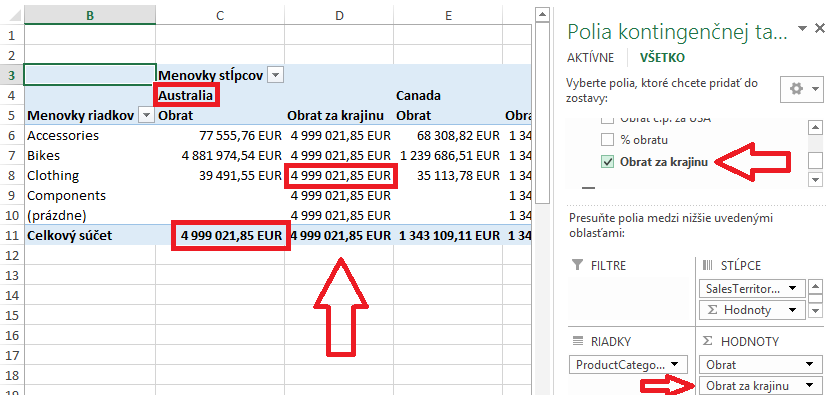Select the Canada column label cell

pos(448,96)
